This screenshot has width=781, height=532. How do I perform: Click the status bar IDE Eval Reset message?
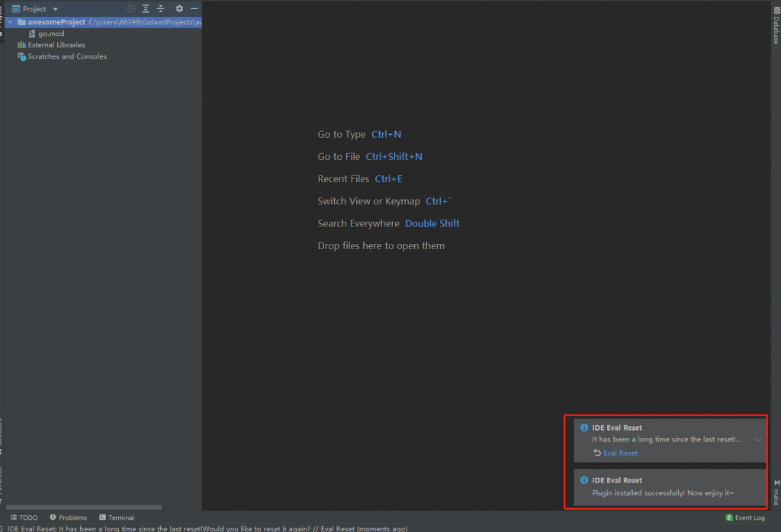[207, 528]
